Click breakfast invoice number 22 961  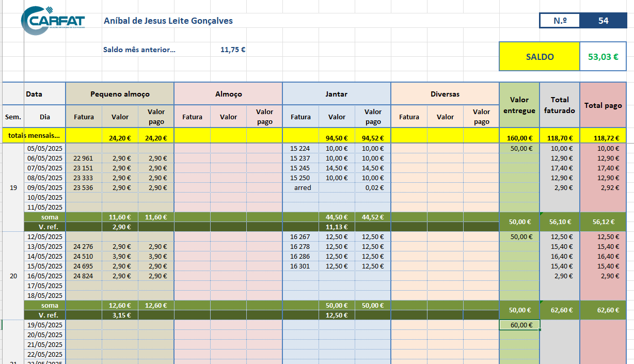click(84, 158)
